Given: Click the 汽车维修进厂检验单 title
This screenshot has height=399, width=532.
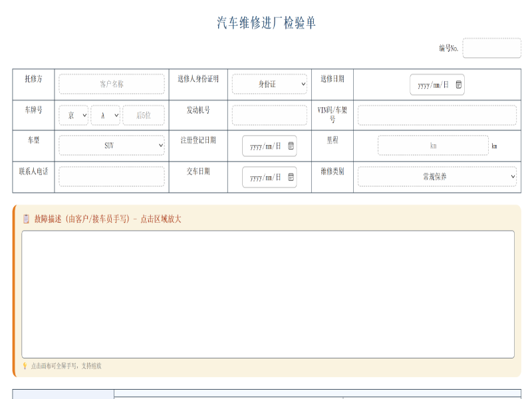Looking at the screenshot, I should click(267, 23).
